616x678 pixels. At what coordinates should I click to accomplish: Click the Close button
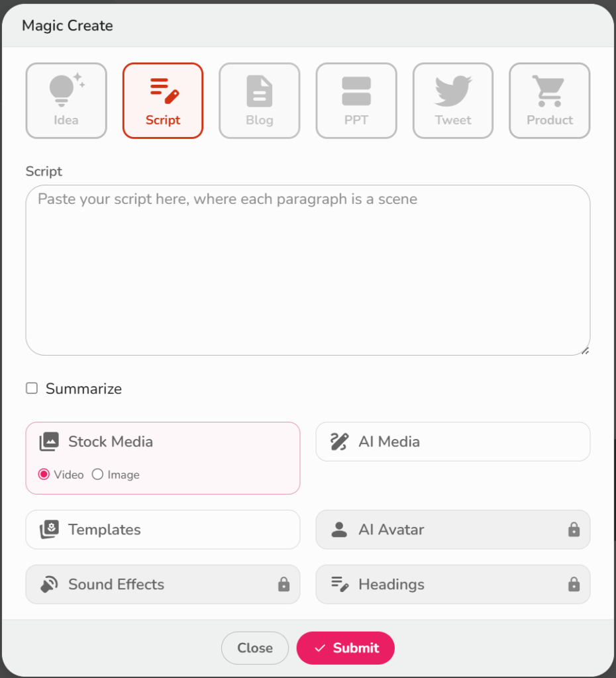(x=255, y=648)
